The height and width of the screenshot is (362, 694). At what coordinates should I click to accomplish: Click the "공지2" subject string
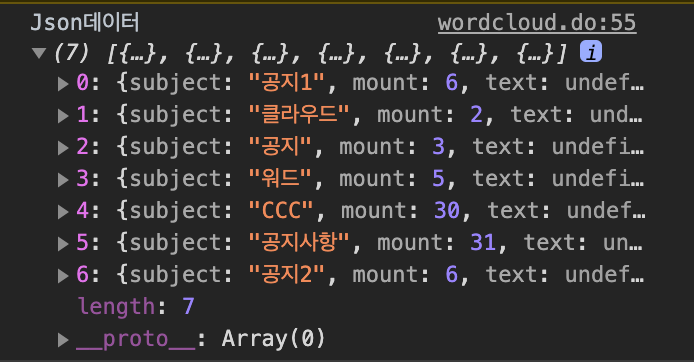[x=286, y=274]
